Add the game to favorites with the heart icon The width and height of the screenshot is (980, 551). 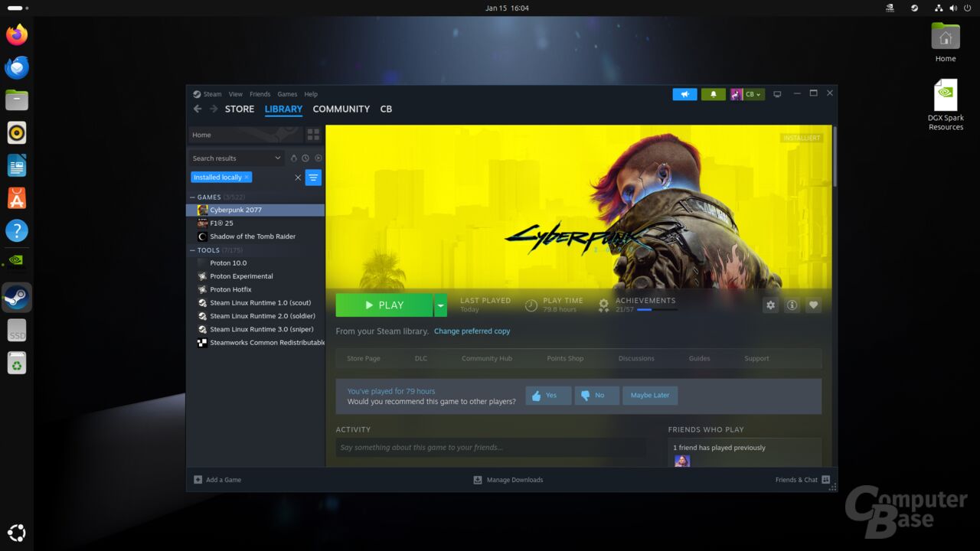click(x=813, y=305)
